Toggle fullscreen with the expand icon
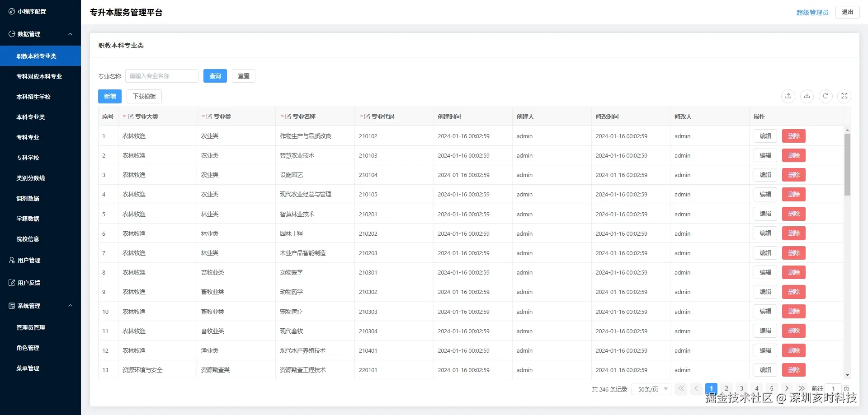868x415 pixels. pyautogui.click(x=844, y=96)
